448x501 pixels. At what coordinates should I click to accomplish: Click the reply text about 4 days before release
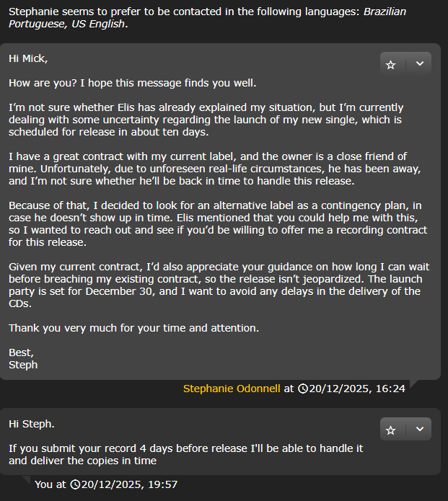[186, 454]
